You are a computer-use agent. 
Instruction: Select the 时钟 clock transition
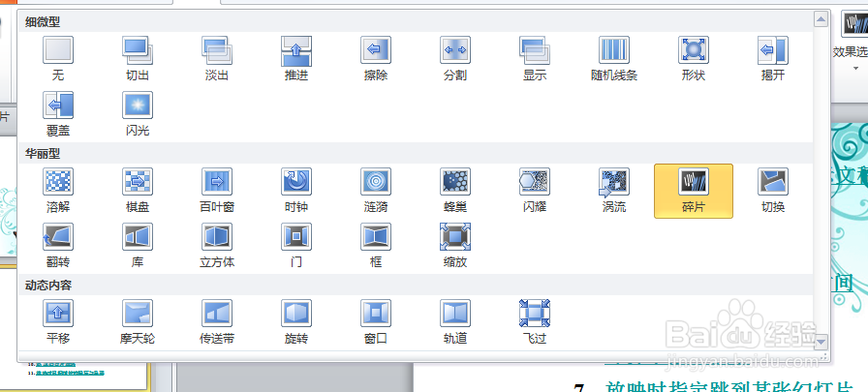click(x=296, y=191)
